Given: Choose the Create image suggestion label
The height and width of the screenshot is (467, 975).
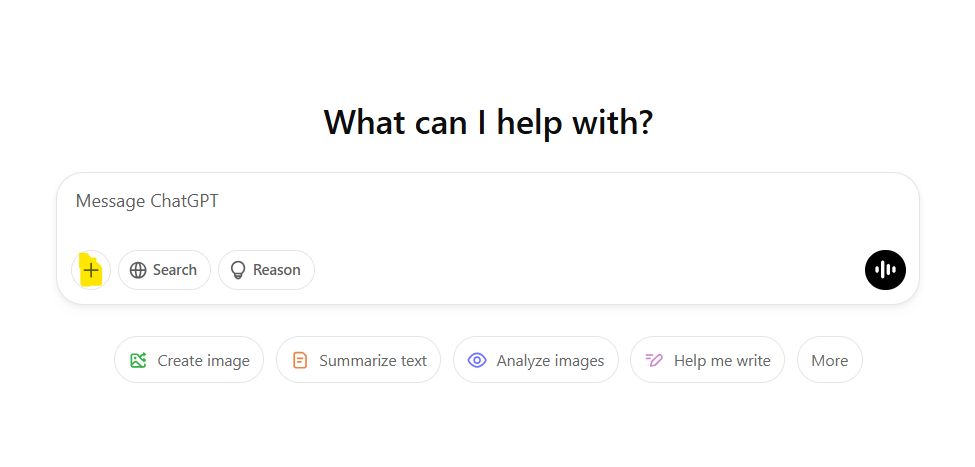Looking at the screenshot, I should 203,360.
